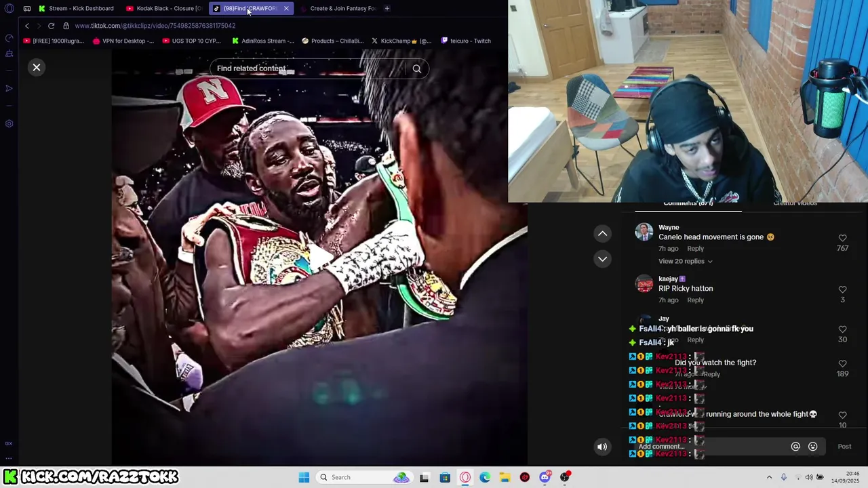This screenshot has width=868, height=488.
Task: Open the emoji picker in comment box
Action: tap(812, 447)
